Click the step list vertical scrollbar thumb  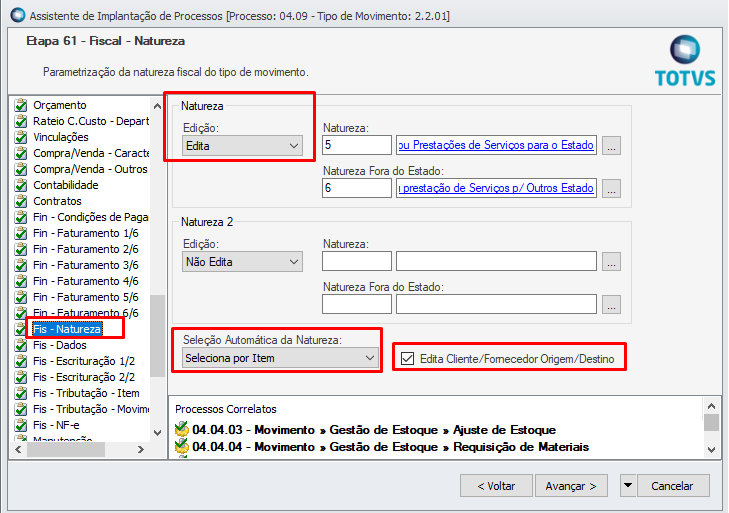tap(158, 336)
